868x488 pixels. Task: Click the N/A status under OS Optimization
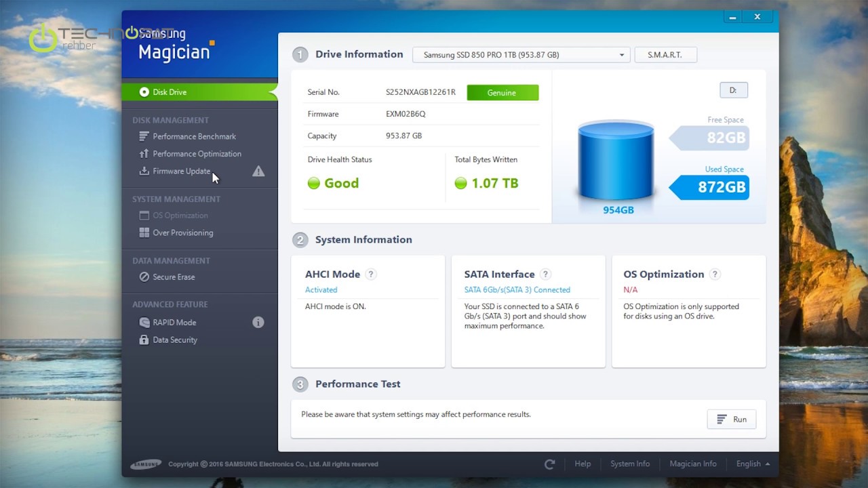(x=631, y=290)
